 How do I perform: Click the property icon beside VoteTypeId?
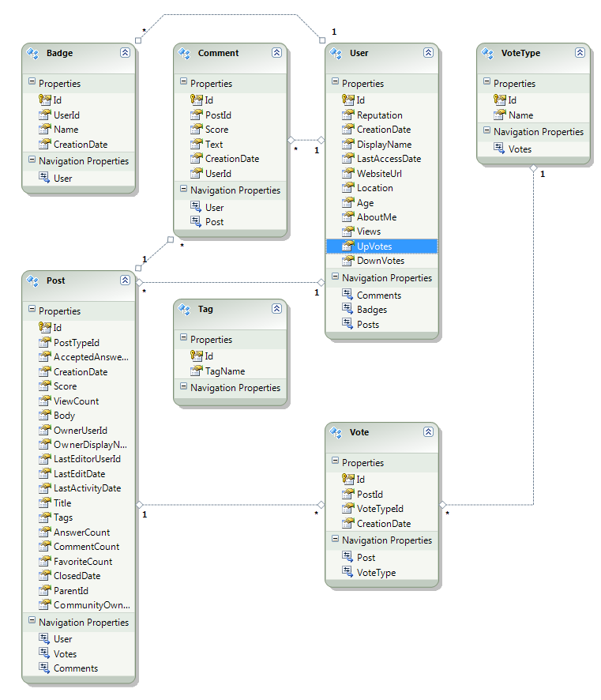click(348, 509)
